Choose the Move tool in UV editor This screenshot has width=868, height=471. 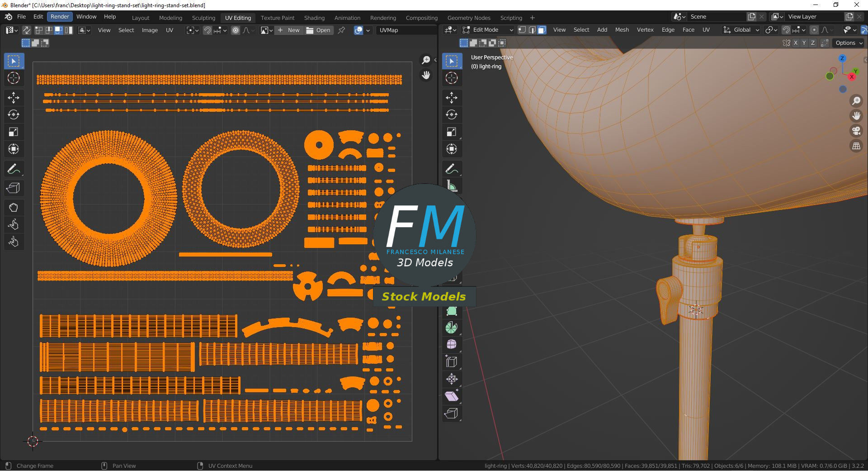point(14,98)
